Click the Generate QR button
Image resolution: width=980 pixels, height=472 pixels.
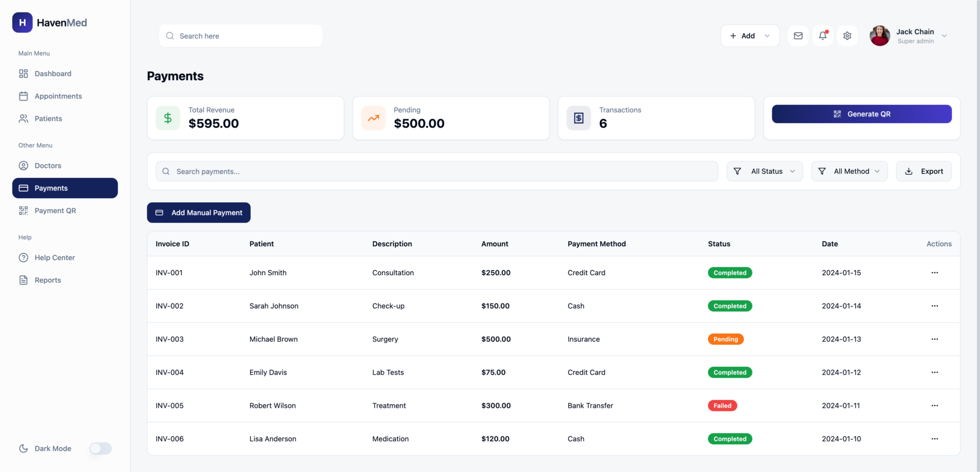[x=861, y=114]
